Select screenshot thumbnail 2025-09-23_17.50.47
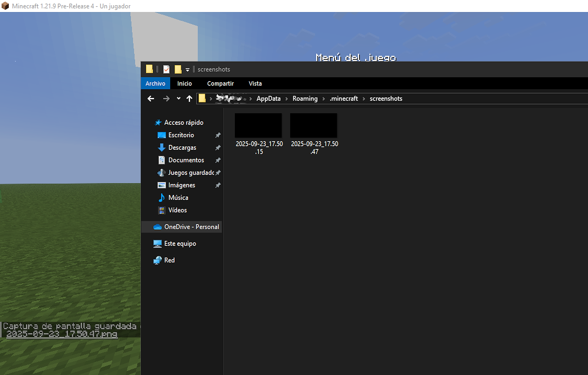Viewport: 588px width, 375px height. click(313, 125)
